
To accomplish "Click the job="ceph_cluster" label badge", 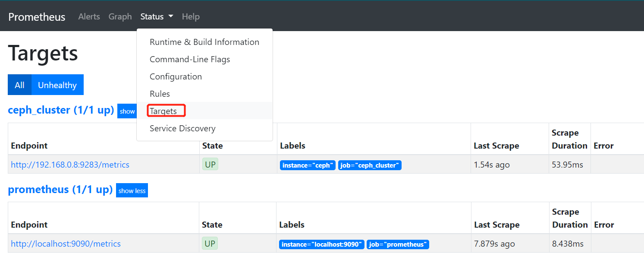I will 370,165.
